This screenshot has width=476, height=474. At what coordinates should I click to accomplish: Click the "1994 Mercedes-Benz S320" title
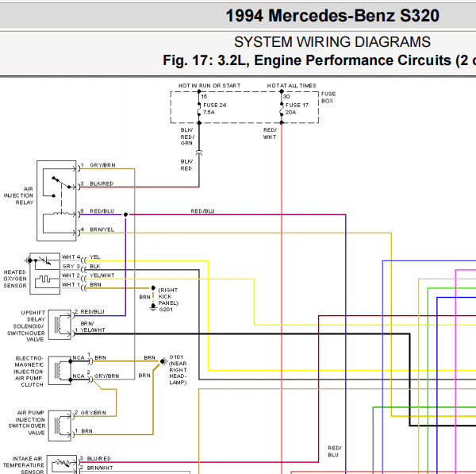click(x=332, y=16)
